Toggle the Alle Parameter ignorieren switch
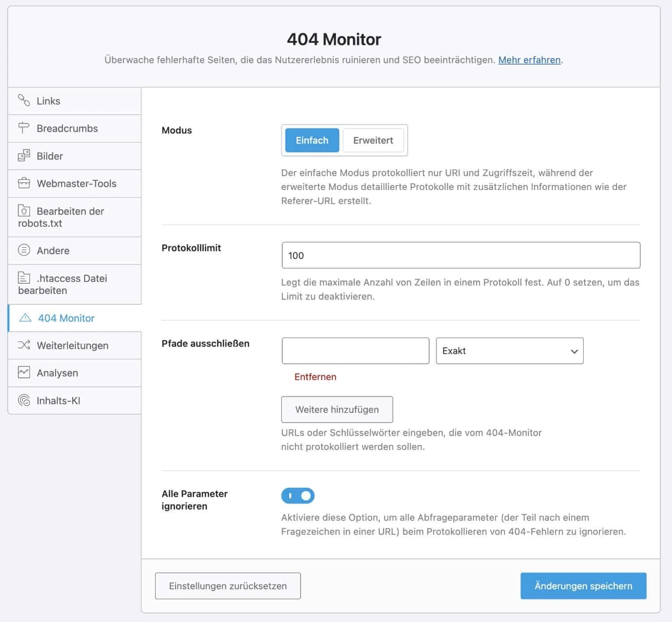This screenshot has width=672, height=622. click(298, 496)
